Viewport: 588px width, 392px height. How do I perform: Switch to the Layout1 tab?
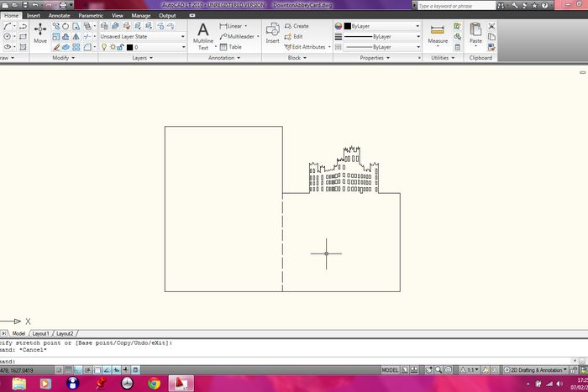41,333
